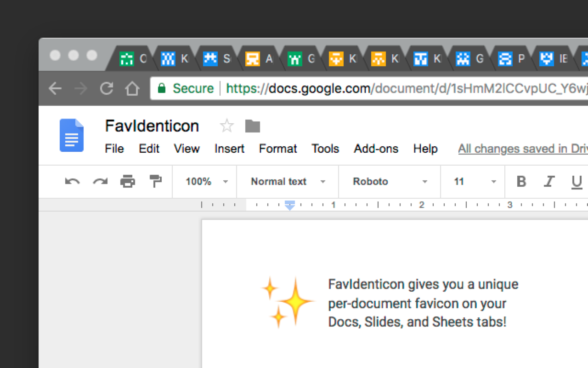The height and width of the screenshot is (368, 588).
Task: Toggle Bold formatting
Action: pyautogui.click(x=521, y=181)
